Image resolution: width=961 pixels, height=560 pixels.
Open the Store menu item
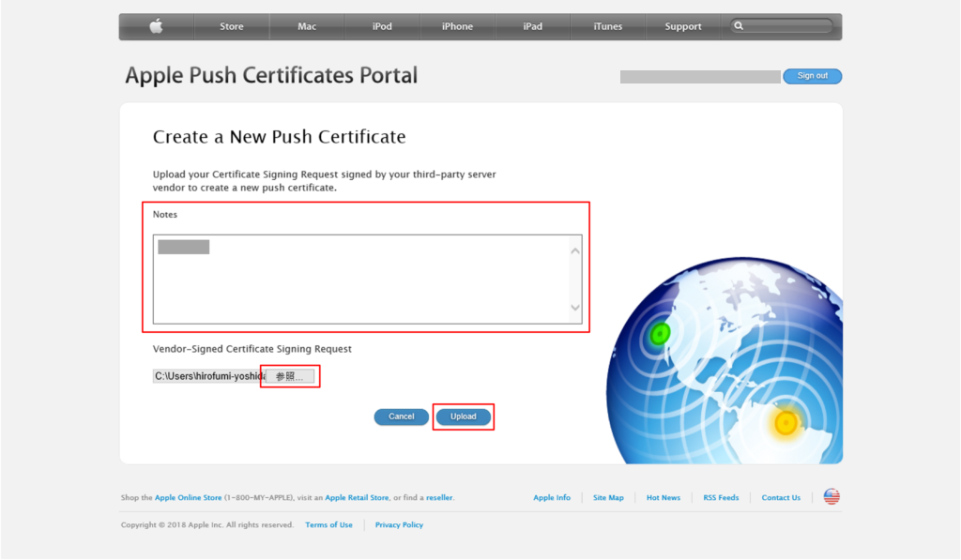(232, 26)
